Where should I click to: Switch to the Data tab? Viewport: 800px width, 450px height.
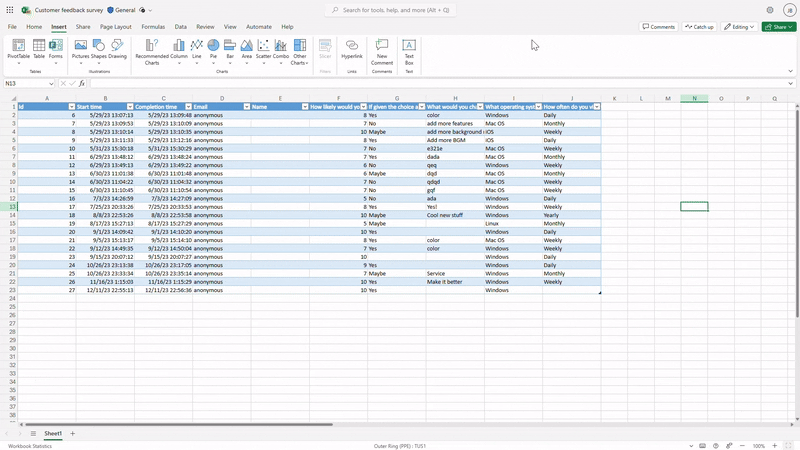tap(181, 27)
